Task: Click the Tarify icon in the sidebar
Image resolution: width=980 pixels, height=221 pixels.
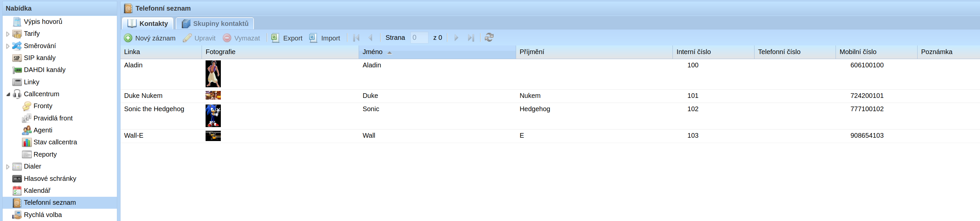Action: pyautogui.click(x=17, y=34)
